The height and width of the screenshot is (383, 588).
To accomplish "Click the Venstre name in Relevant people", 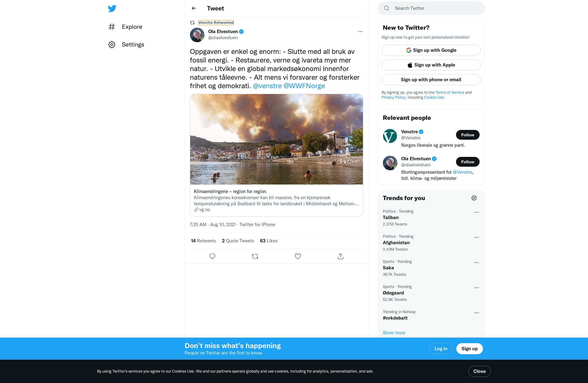I will (x=409, y=132).
